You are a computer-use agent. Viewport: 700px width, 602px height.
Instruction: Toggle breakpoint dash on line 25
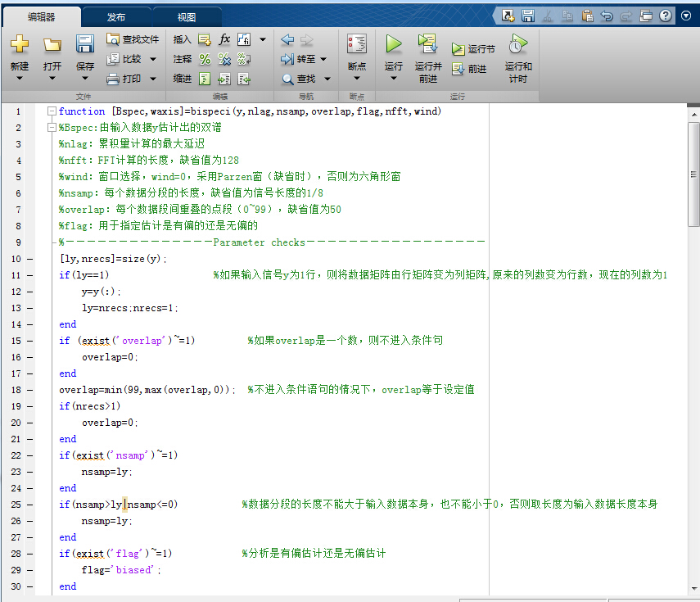pos(30,505)
